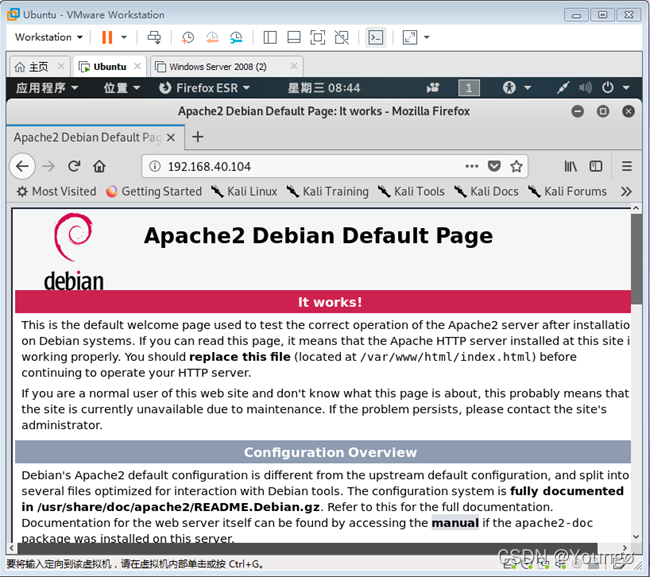Open the snapshot manager
This screenshot has width=650, height=577.
(236, 38)
